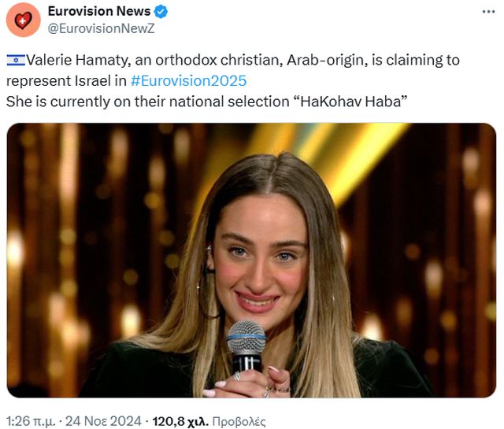This screenshot has width=504, height=429.
Task: Open the three-dot more options menu
Action: click(x=488, y=12)
